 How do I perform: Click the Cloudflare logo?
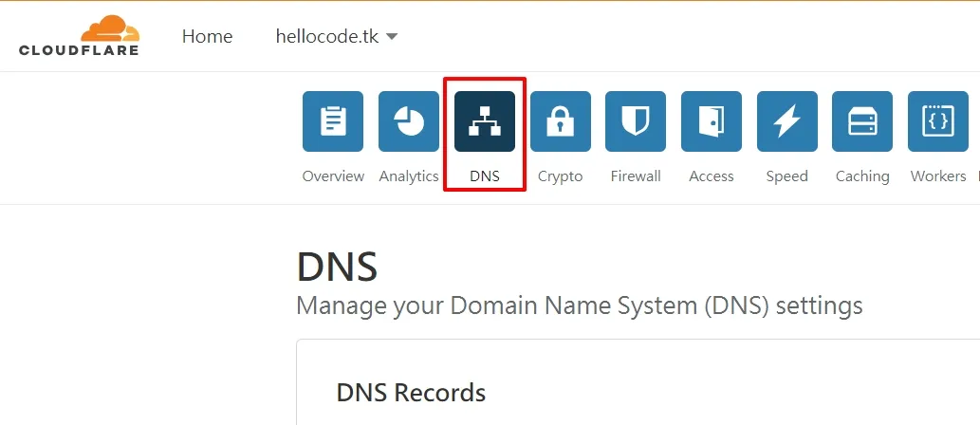click(79, 36)
